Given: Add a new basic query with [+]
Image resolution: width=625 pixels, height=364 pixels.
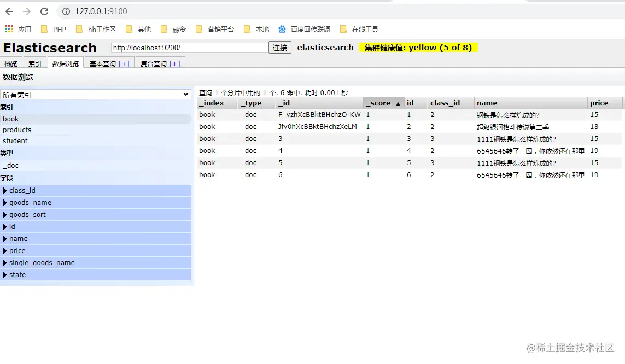Looking at the screenshot, I should [124, 64].
